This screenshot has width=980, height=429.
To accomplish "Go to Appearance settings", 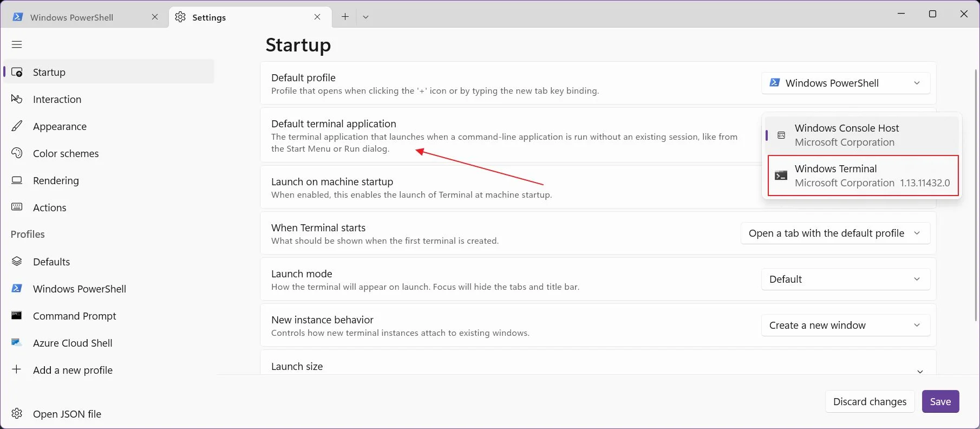I will [108, 126].
